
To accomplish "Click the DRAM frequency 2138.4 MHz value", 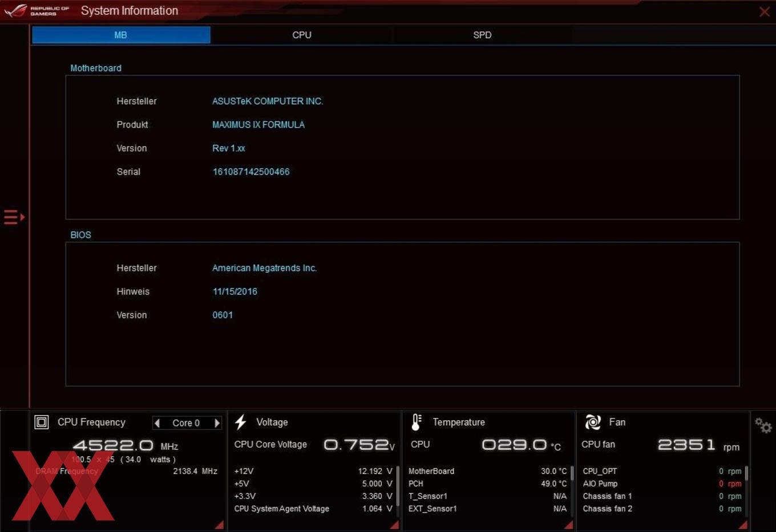I will tap(195, 471).
